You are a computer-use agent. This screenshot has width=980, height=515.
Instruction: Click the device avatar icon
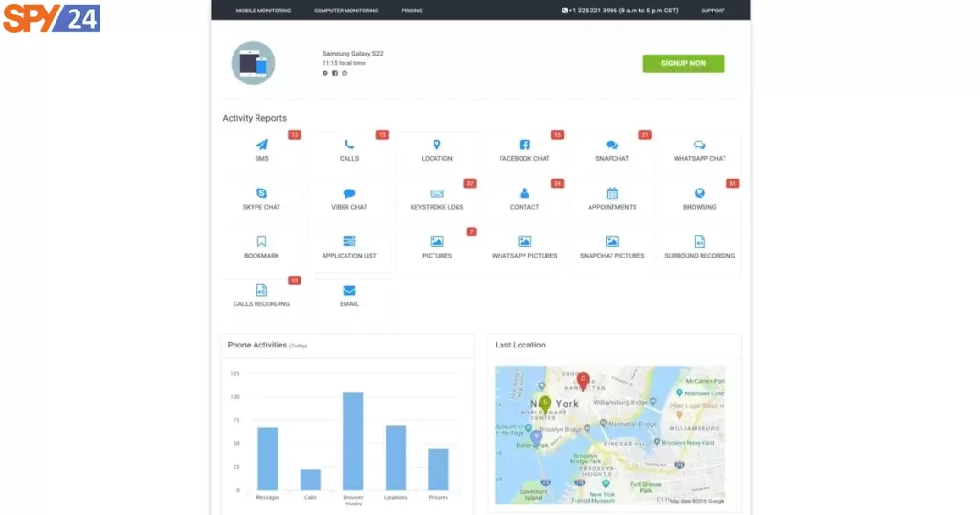(253, 63)
